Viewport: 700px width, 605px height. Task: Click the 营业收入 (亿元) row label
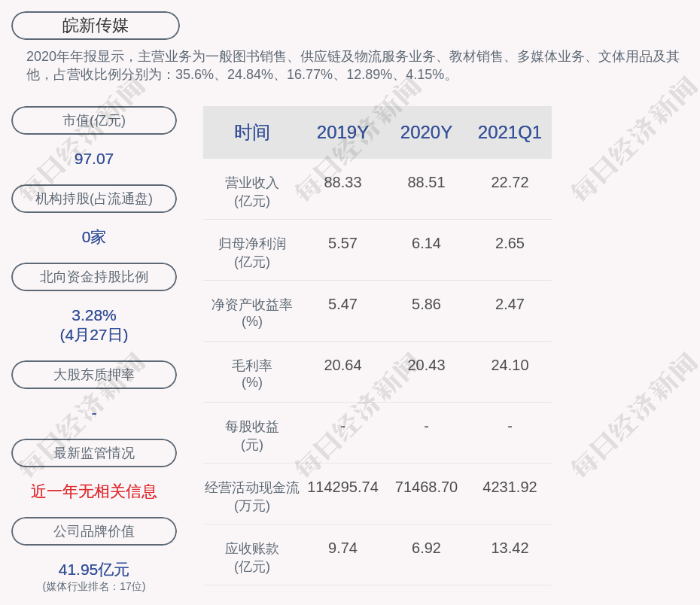252,192
